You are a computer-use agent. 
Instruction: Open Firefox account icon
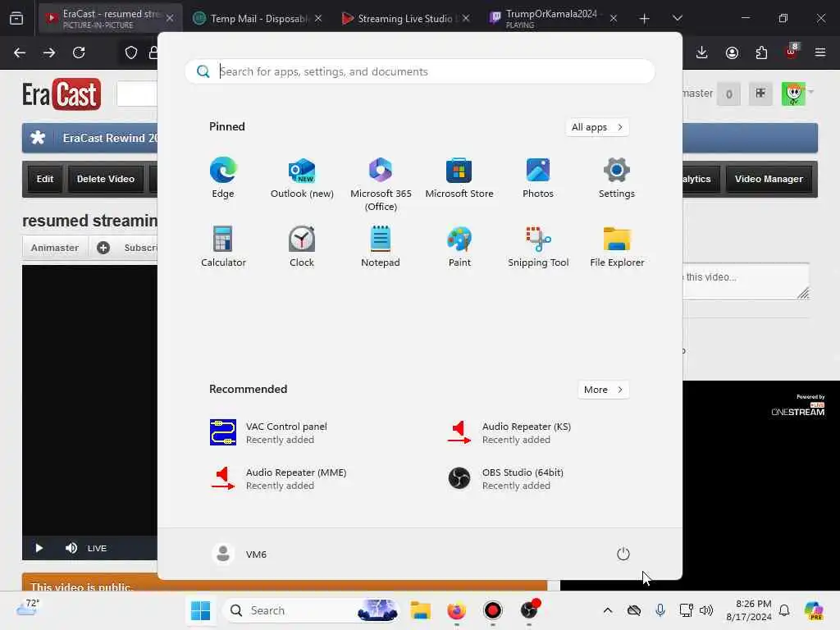732,52
